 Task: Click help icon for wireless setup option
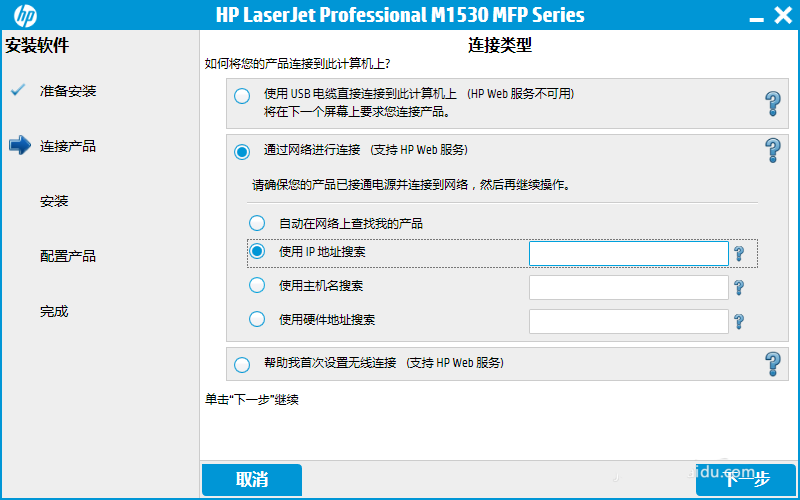coord(772,363)
